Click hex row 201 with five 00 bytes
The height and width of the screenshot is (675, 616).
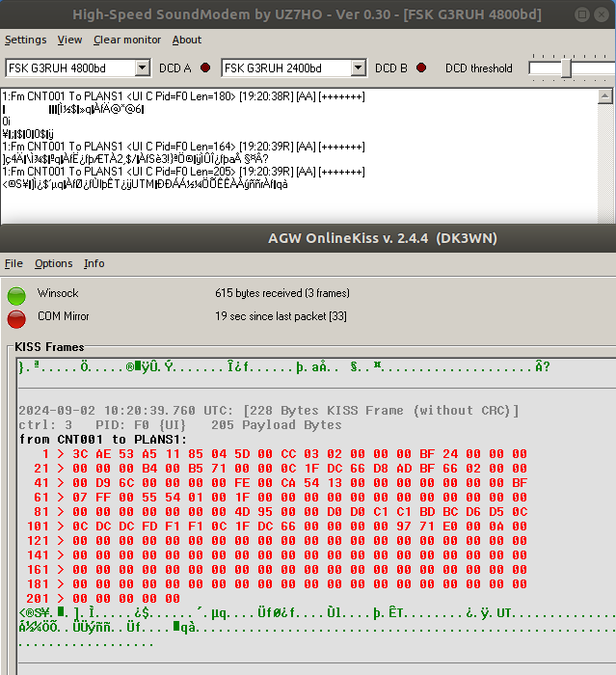[103, 599]
